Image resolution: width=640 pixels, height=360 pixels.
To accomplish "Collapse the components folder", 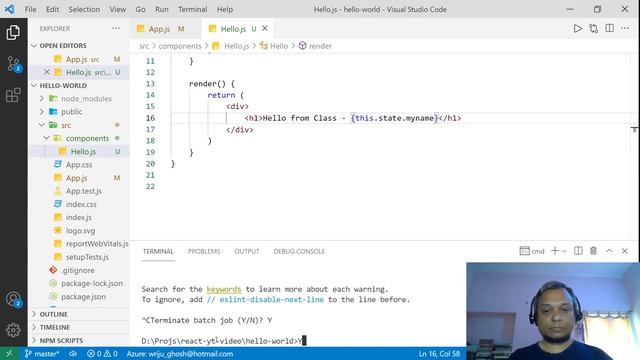I will [x=79, y=138].
